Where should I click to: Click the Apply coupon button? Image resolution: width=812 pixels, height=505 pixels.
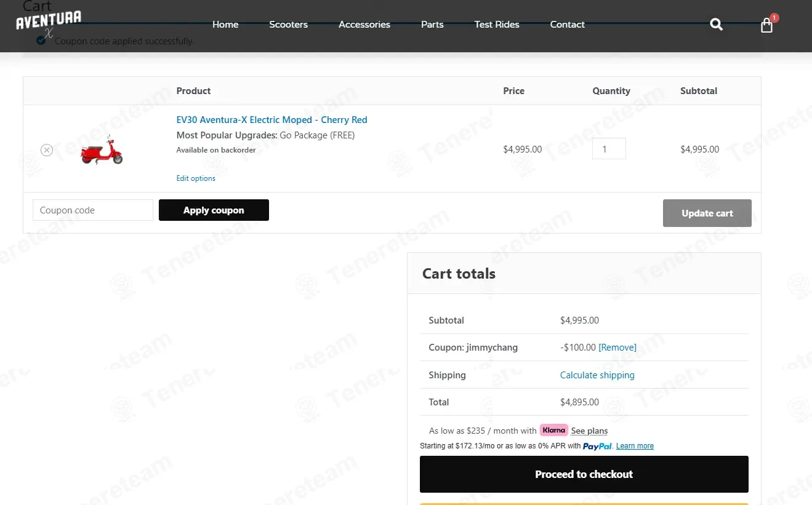[214, 210]
